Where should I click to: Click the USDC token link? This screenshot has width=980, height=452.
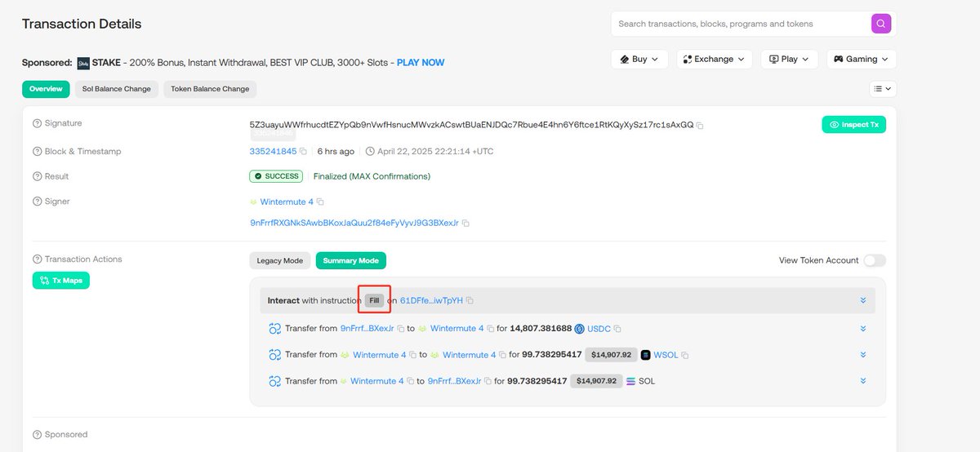[599, 330]
